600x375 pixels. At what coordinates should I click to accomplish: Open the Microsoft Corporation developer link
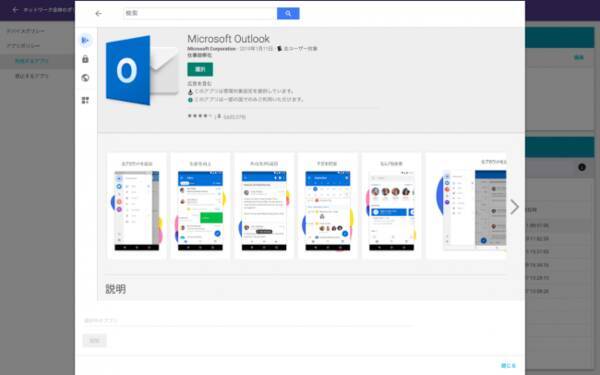(x=212, y=49)
